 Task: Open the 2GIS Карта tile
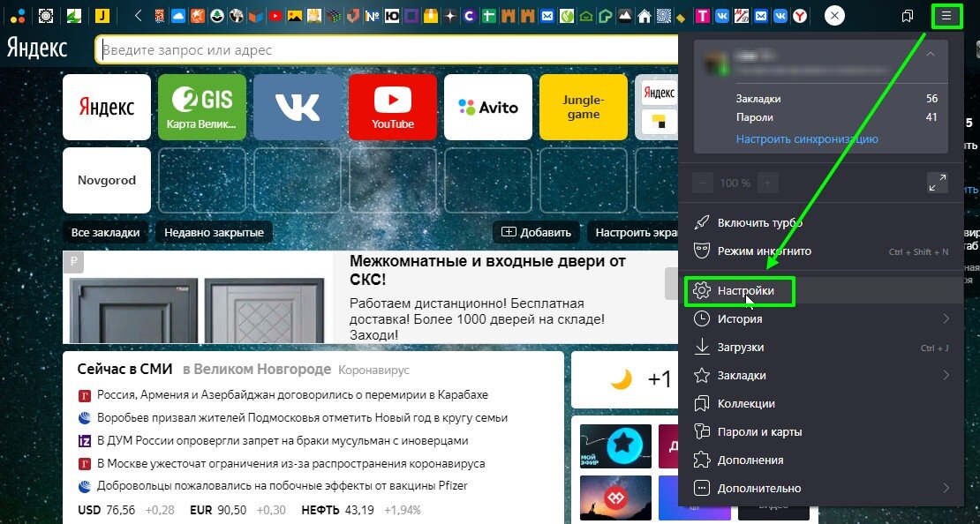(202, 107)
